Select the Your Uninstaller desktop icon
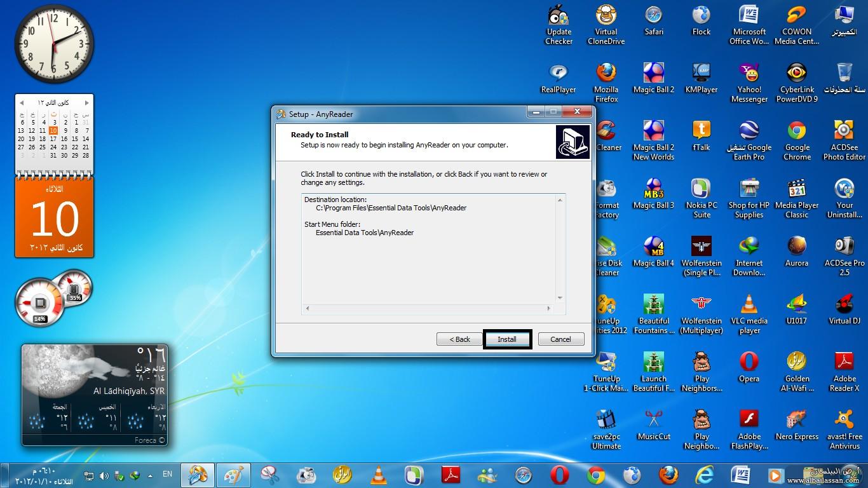This screenshot has width=868, height=488. (844, 199)
